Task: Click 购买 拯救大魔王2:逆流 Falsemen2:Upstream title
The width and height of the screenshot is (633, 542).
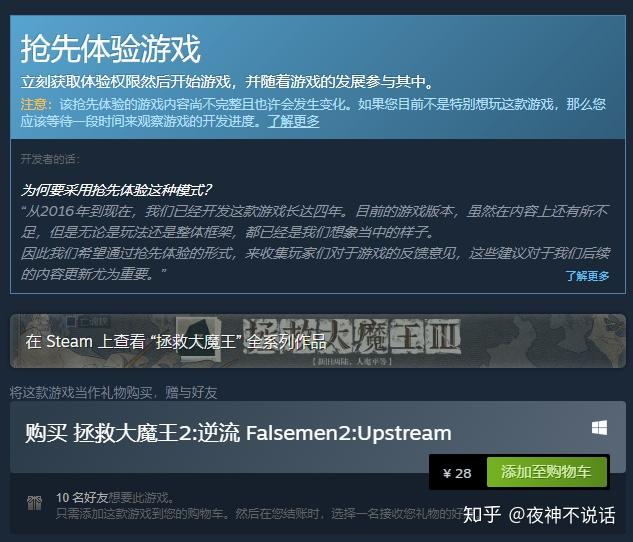Action: (x=238, y=433)
